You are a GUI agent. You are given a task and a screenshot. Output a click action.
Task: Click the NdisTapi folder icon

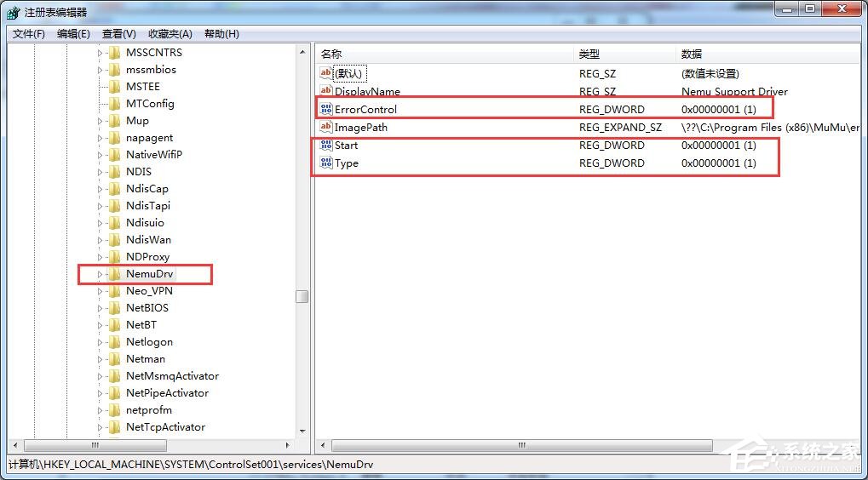[115, 206]
